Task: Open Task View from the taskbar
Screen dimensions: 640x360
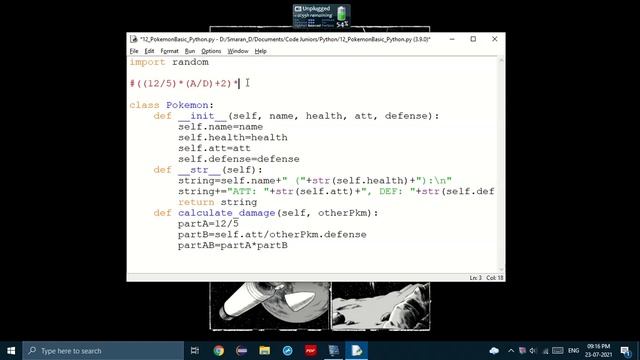Action: [195, 351]
